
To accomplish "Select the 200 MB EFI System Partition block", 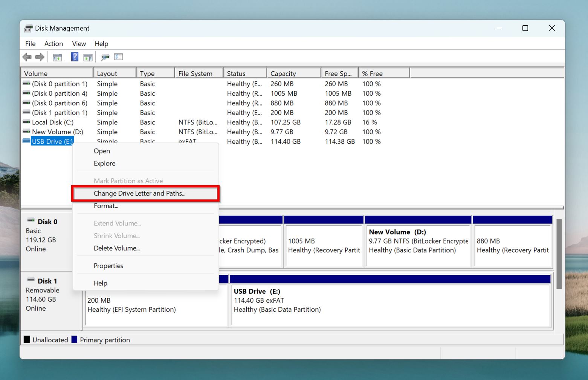I will 156,305.
